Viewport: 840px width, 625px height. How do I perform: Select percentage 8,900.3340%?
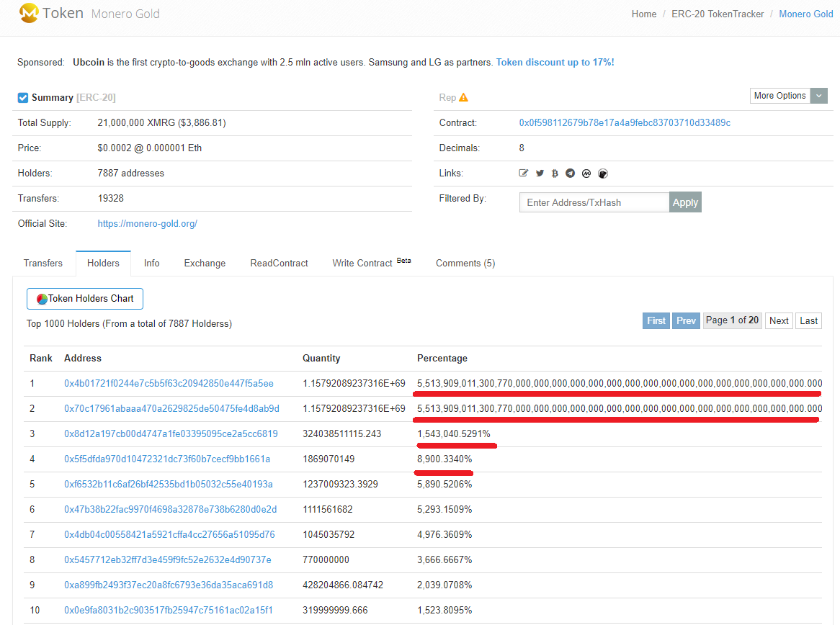(x=444, y=459)
